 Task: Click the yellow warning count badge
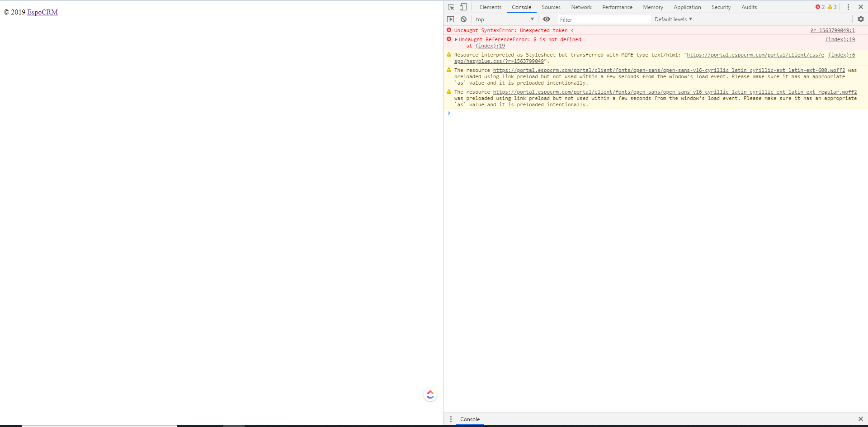832,7
